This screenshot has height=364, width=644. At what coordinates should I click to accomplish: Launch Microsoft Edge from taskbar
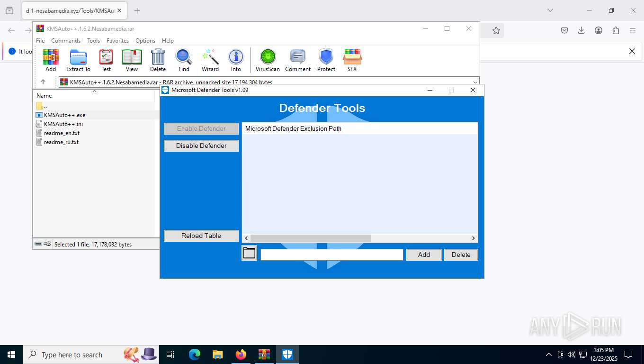[195, 355]
